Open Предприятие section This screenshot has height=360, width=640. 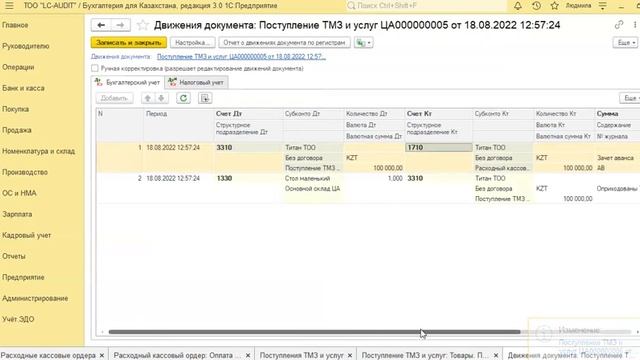click(x=23, y=277)
